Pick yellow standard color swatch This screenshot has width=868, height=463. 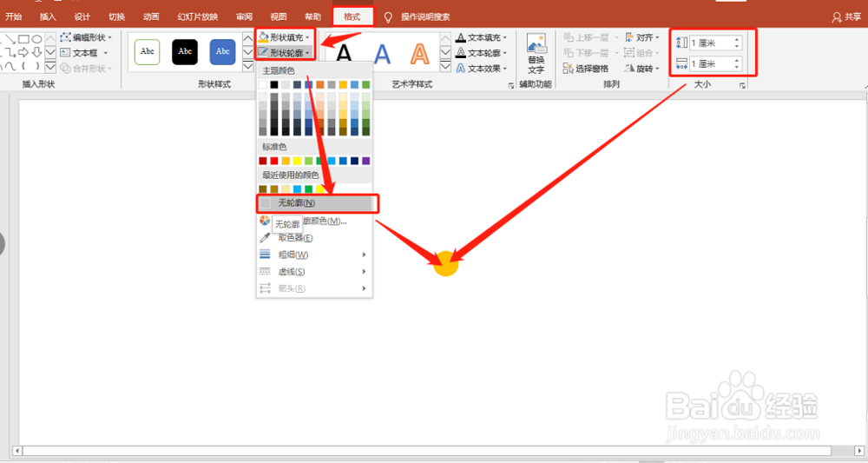[x=297, y=161]
